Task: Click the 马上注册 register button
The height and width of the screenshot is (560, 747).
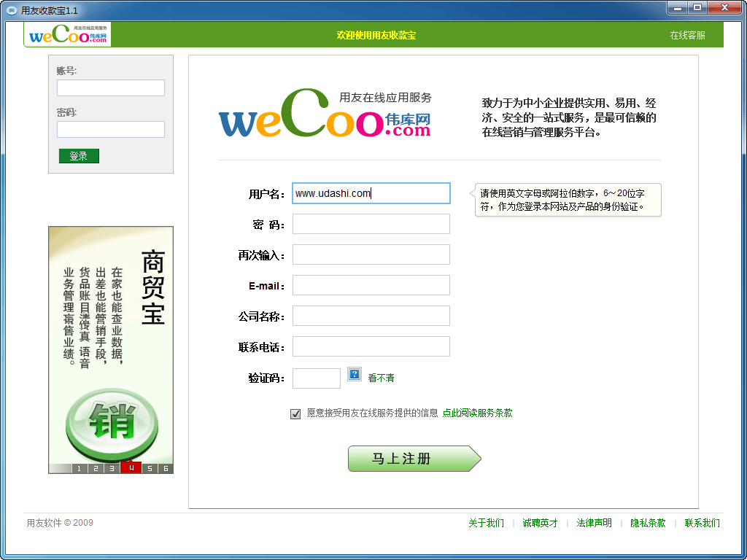Action: point(414,459)
